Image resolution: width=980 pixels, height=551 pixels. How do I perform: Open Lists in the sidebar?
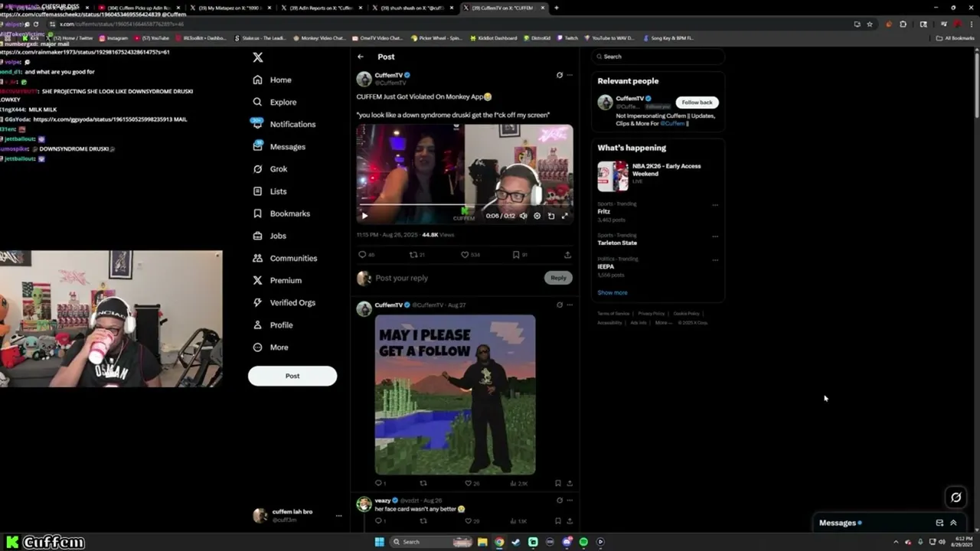[269, 191]
